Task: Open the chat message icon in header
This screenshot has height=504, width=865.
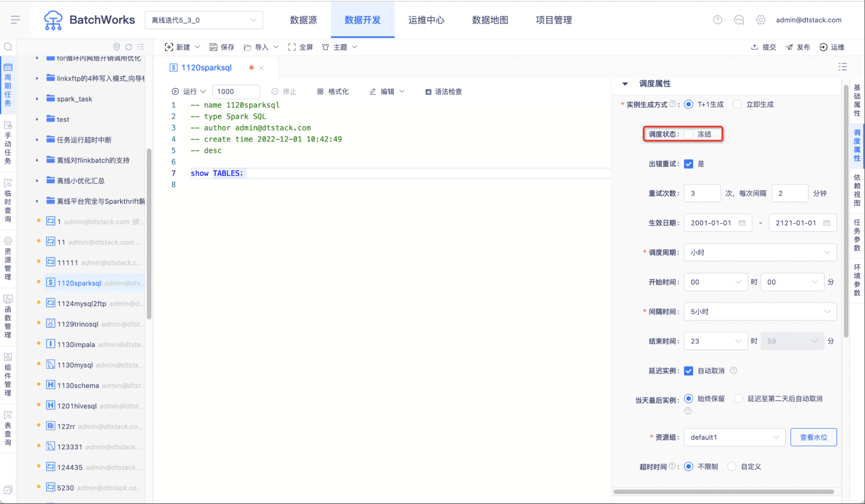Action: tap(739, 20)
